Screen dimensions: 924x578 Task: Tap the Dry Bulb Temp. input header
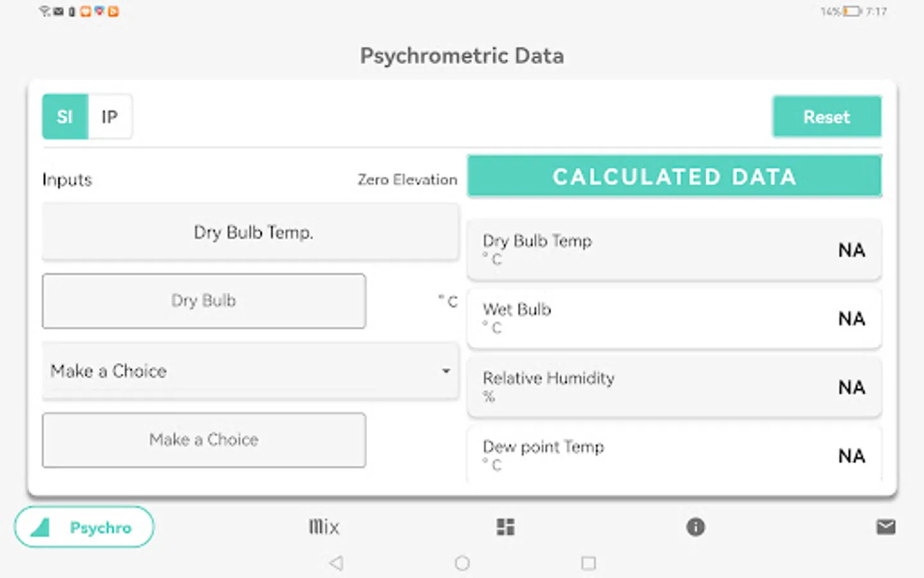(250, 232)
